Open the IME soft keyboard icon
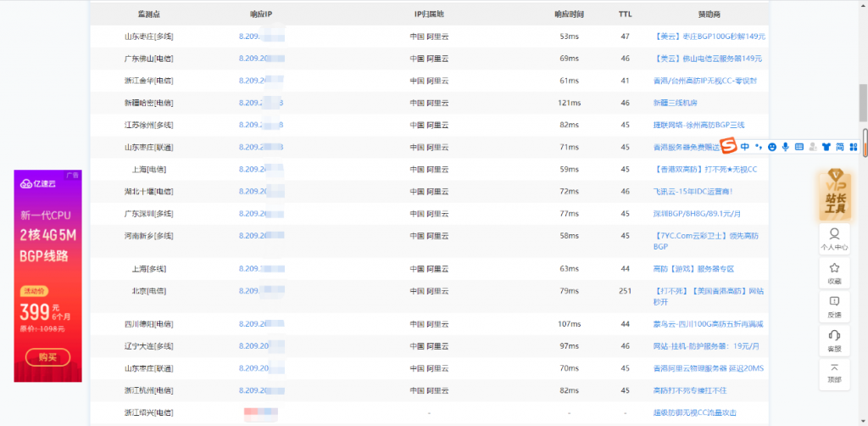Screen dimensions: 868x426 click(799, 147)
